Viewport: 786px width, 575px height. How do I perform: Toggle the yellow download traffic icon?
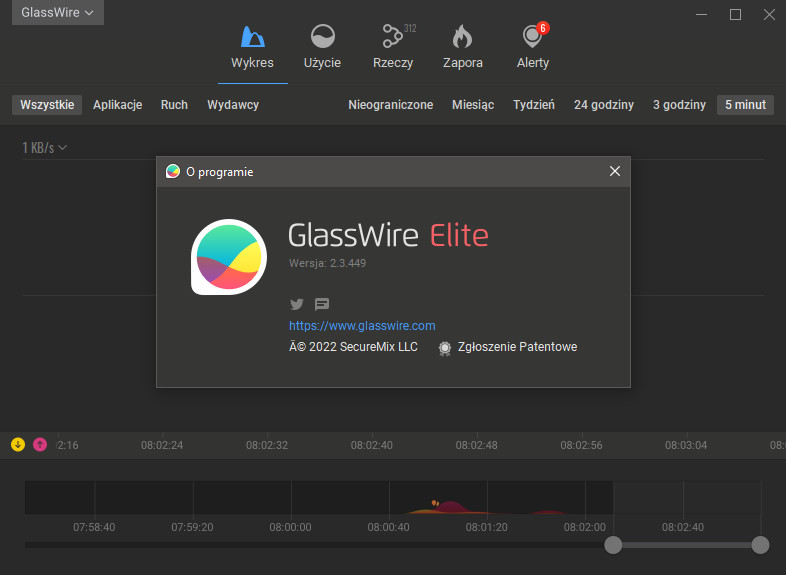(x=18, y=444)
